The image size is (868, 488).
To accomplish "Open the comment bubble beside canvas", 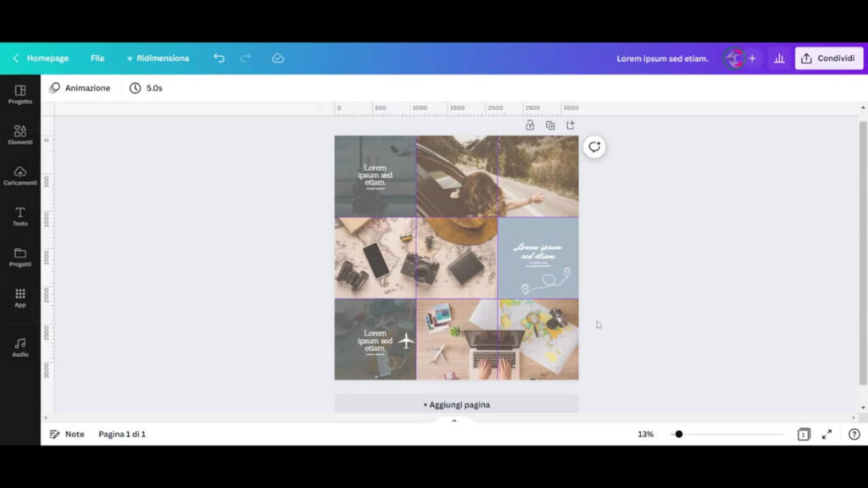I will point(594,147).
